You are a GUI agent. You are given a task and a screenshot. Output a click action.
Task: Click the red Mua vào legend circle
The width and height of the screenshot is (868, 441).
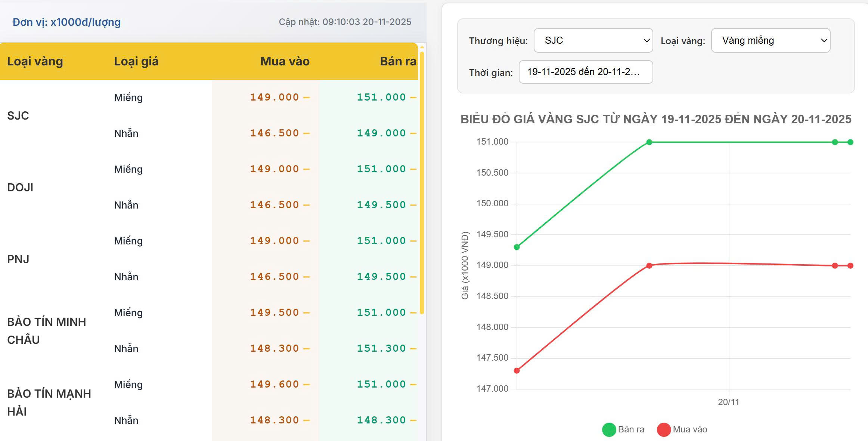(664, 429)
